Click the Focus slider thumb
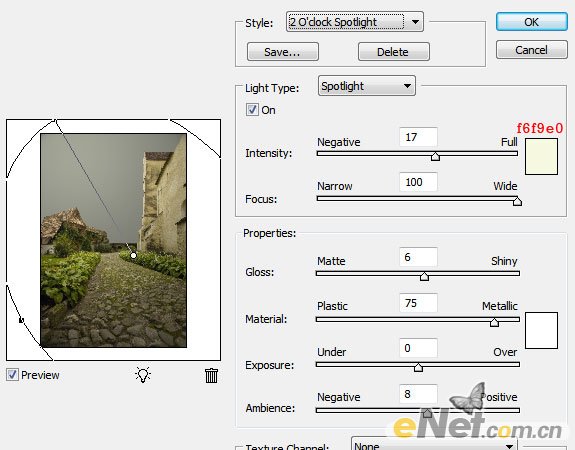 click(517, 201)
